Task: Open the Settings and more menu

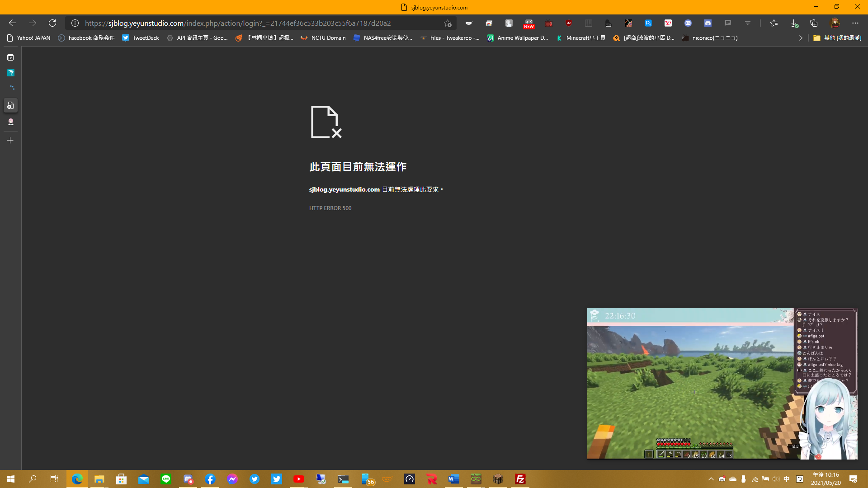Action: point(855,23)
